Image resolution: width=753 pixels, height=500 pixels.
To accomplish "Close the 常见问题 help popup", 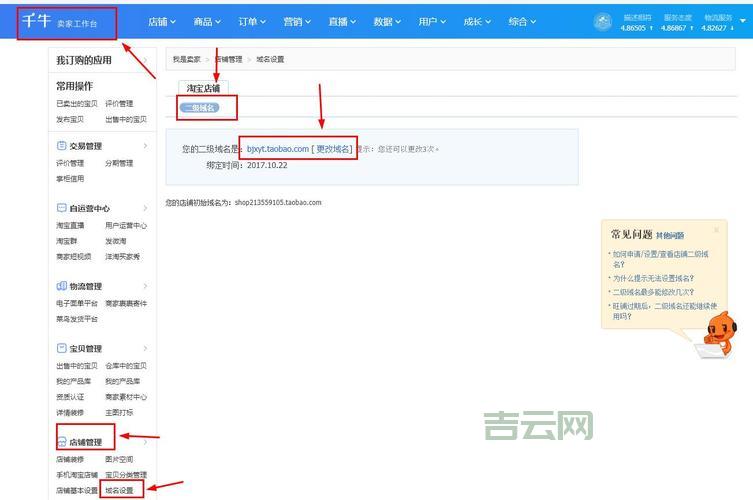I will point(716,230).
